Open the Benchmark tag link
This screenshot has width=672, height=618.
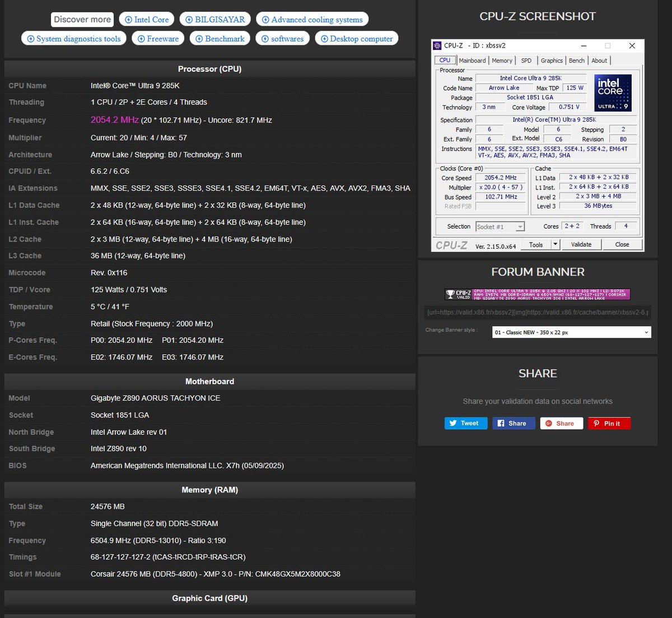pyautogui.click(x=220, y=38)
